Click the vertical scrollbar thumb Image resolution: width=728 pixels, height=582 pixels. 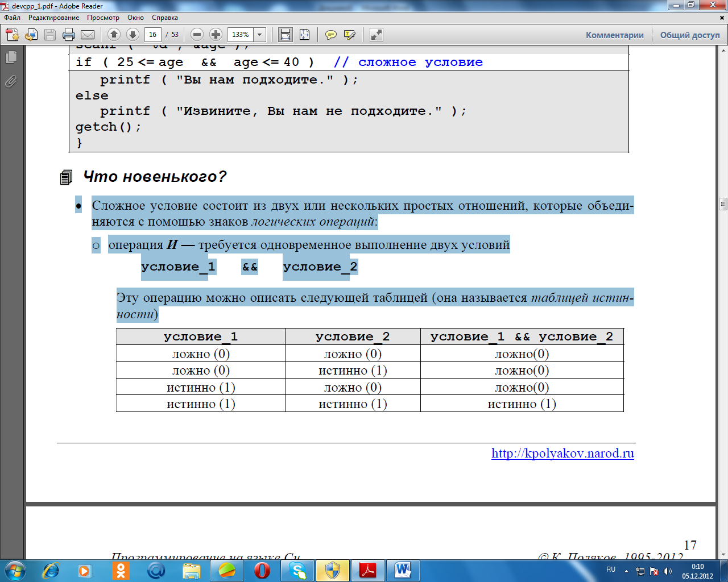723,203
